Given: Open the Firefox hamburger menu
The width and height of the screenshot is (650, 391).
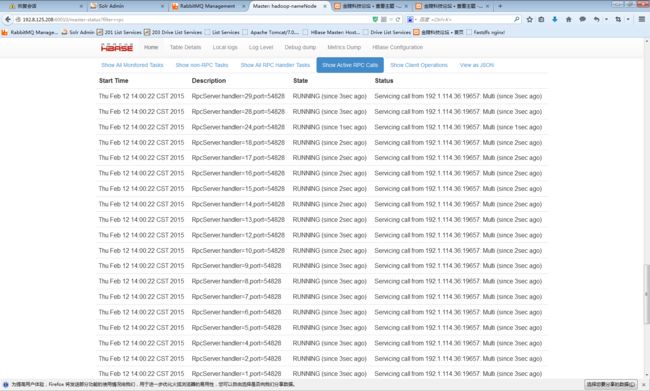Looking at the screenshot, I should point(641,19).
